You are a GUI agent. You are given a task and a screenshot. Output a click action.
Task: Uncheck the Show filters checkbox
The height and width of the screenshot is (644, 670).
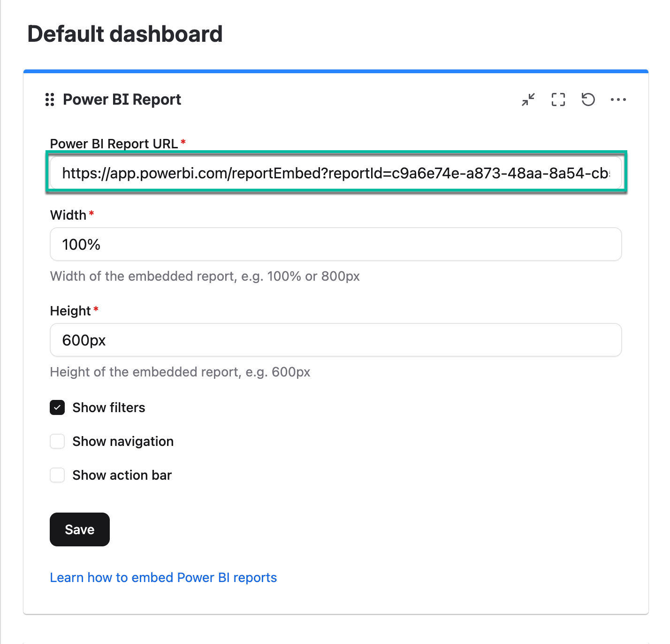(x=57, y=407)
